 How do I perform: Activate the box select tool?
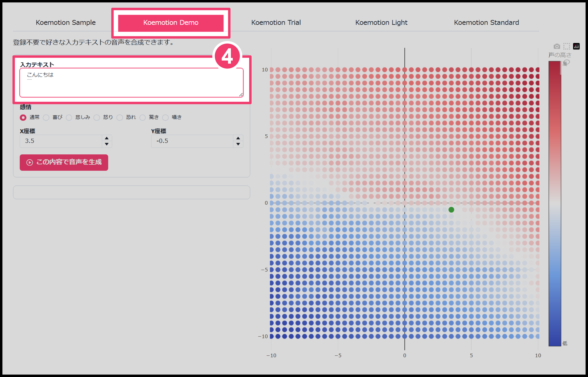coord(566,46)
